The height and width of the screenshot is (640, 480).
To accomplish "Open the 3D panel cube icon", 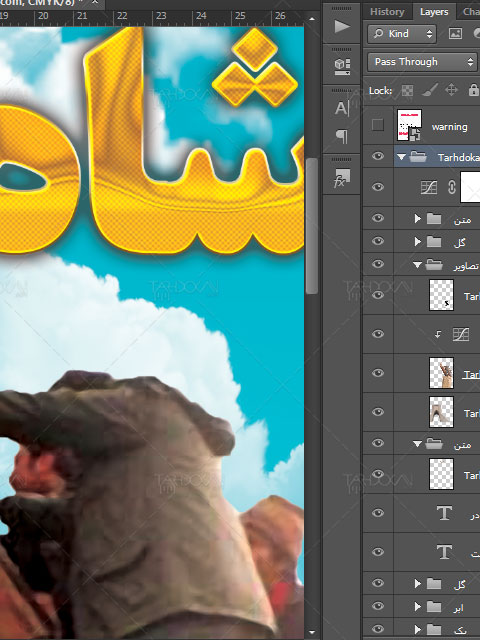I will pyautogui.click(x=342, y=66).
